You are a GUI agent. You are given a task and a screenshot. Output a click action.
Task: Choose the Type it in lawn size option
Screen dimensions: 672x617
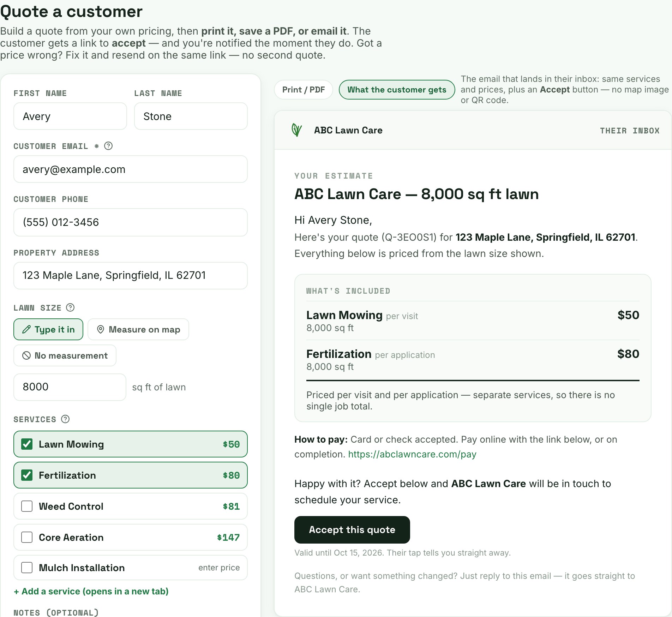tap(48, 329)
